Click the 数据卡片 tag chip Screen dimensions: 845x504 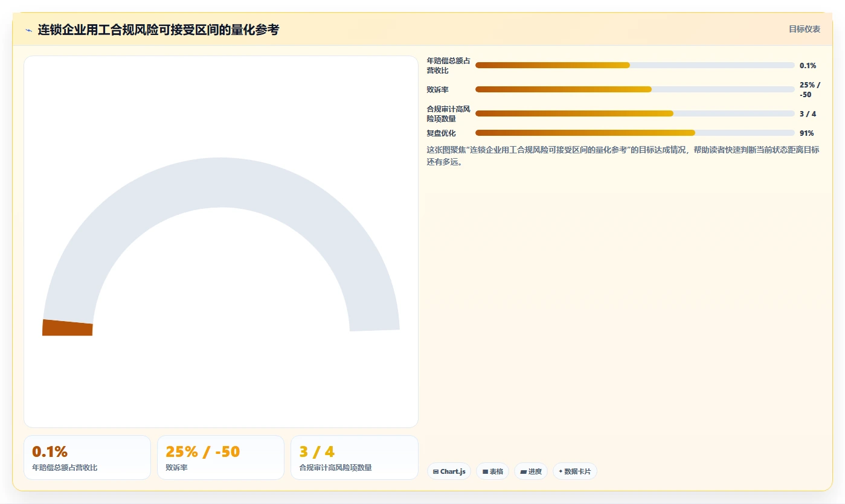coord(575,471)
